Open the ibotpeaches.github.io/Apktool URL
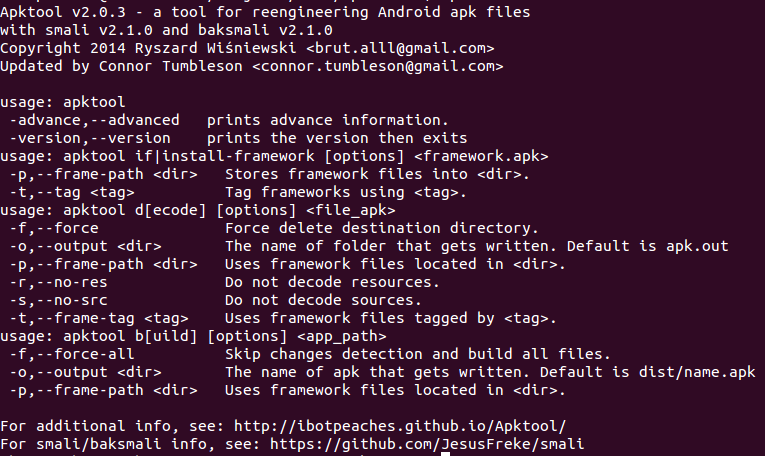 pyautogui.click(x=400, y=426)
